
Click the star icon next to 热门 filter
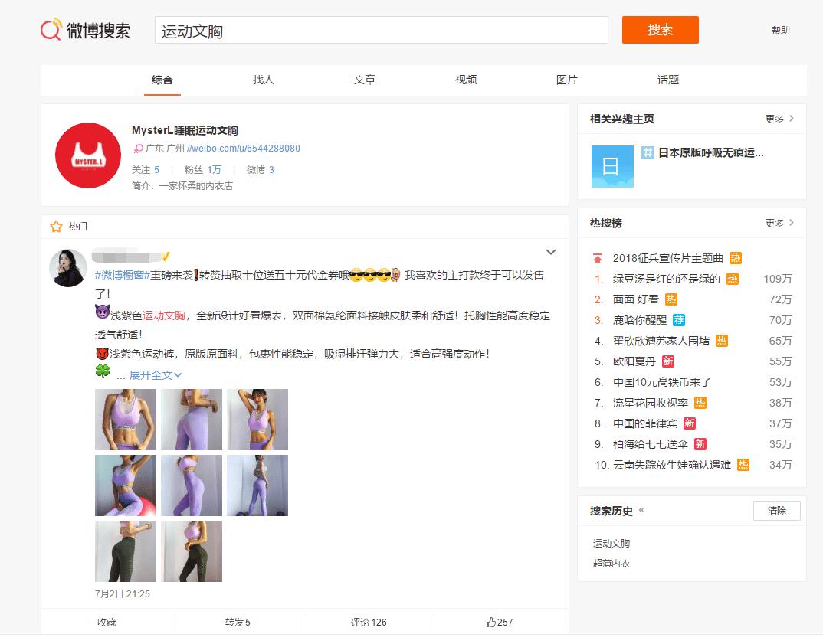pos(55,226)
